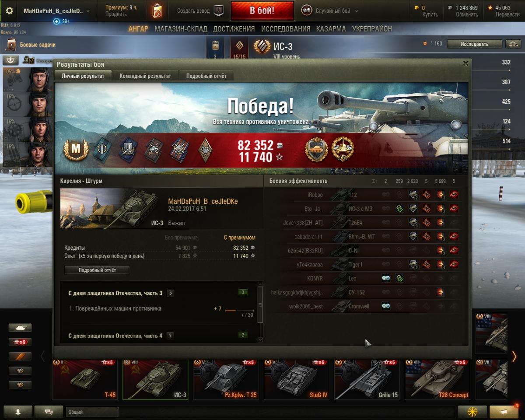Expand task С днем защитника Отечества часть 4
525x420 pixels.
pyautogui.click(x=171, y=336)
